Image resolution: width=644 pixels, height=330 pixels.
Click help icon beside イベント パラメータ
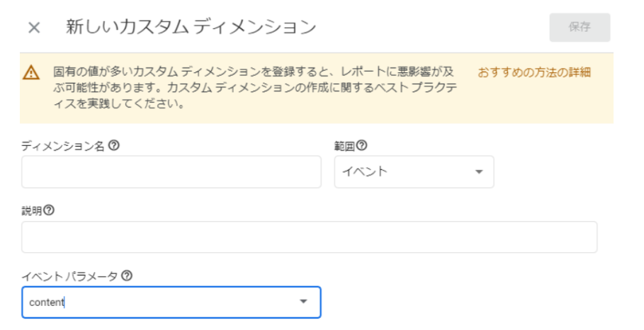point(127,276)
